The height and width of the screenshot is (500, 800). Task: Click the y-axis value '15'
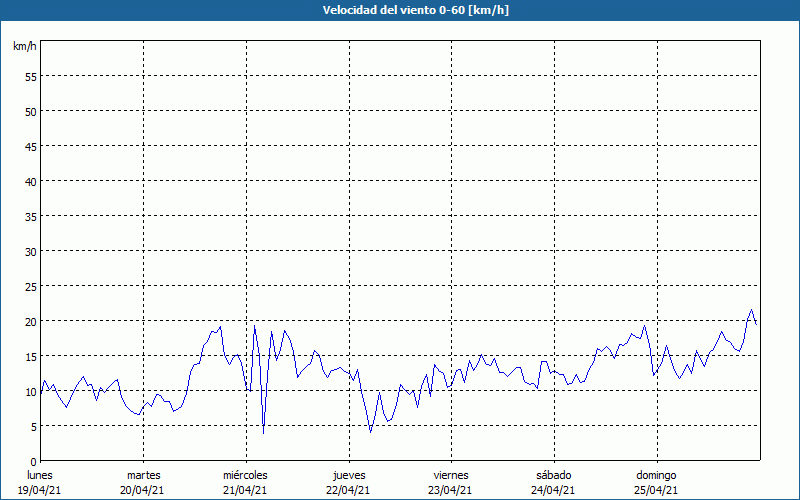point(31,357)
